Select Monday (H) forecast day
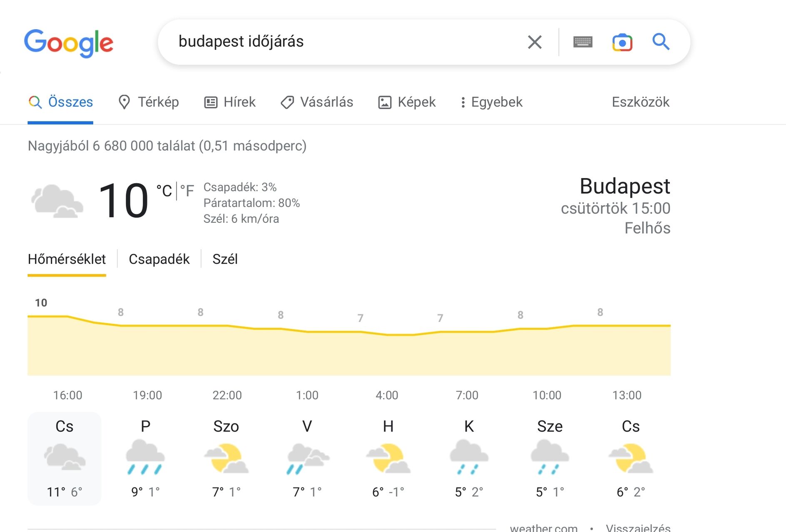Screen dimensions: 786x532 tap(388, 458)
